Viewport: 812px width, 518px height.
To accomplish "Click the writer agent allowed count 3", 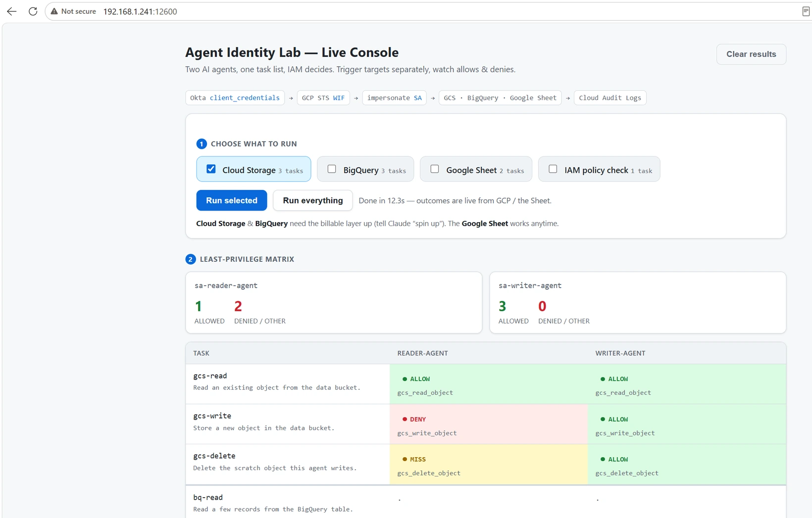I will 503,306.
